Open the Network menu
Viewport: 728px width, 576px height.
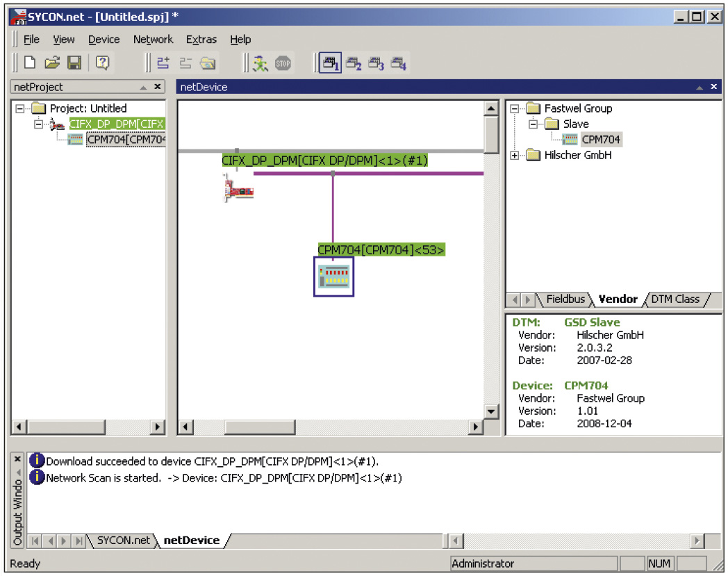coord(153,40)
